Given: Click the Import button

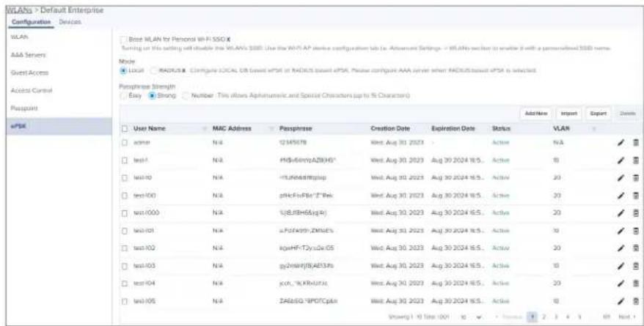Looking at the screenshot, I should tap(569, 113).
